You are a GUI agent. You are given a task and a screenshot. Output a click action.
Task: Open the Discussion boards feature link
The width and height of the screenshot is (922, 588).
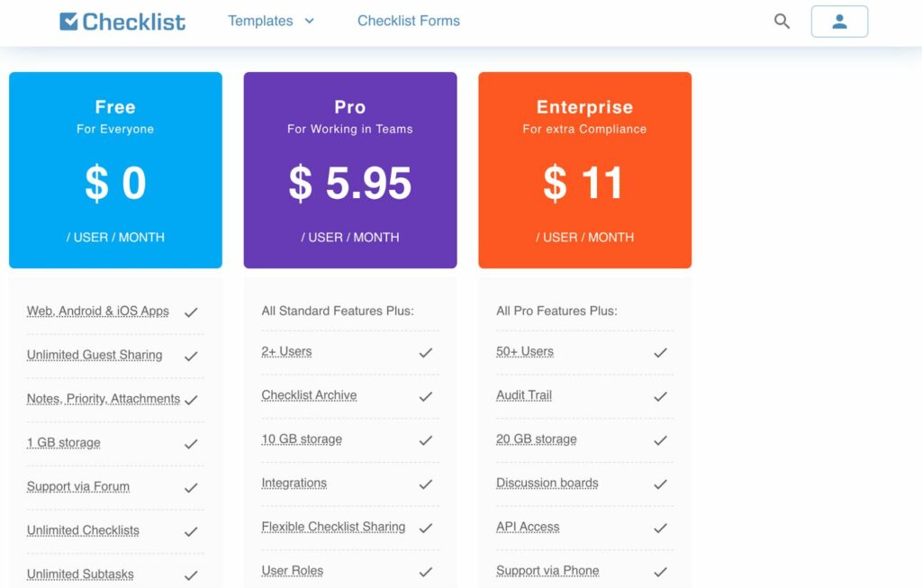(547, 483)
